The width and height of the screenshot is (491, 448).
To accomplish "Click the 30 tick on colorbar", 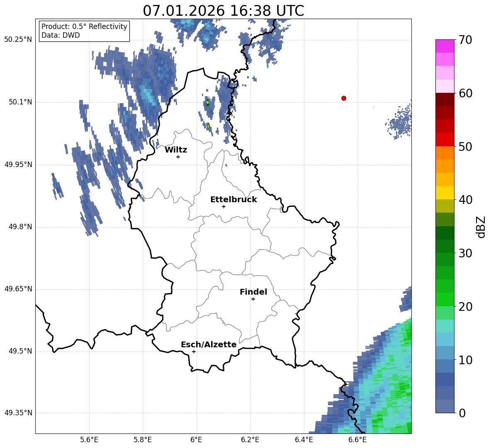I will click(465, 253).
